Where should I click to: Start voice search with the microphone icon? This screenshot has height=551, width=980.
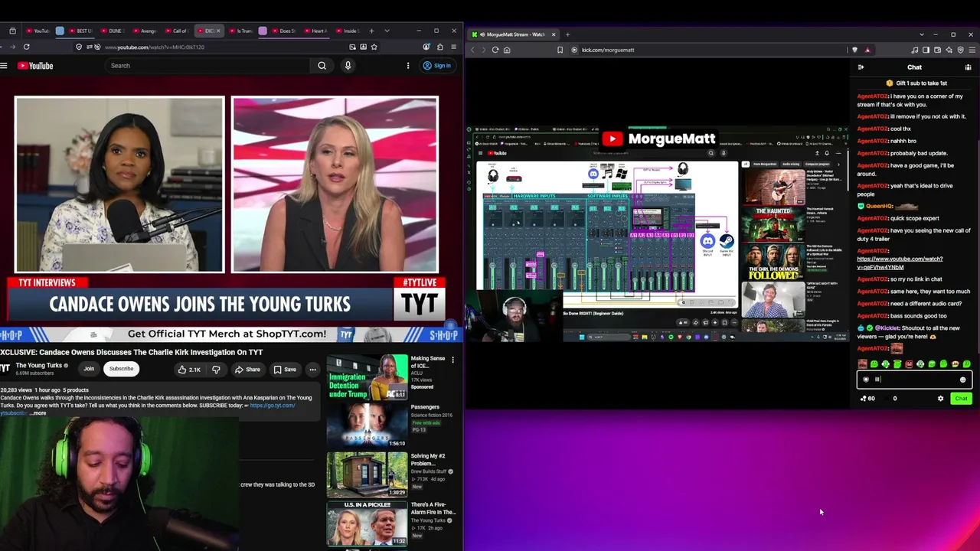tap(348, 66)
